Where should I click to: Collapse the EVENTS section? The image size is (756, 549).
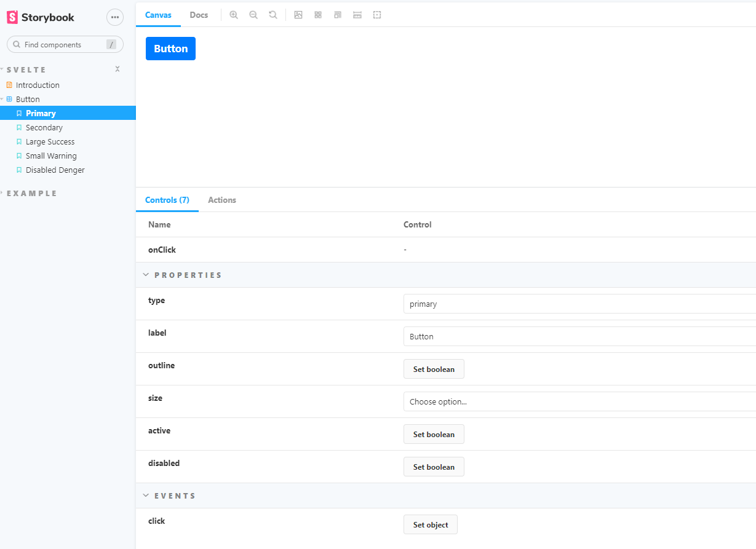(146, 496)
